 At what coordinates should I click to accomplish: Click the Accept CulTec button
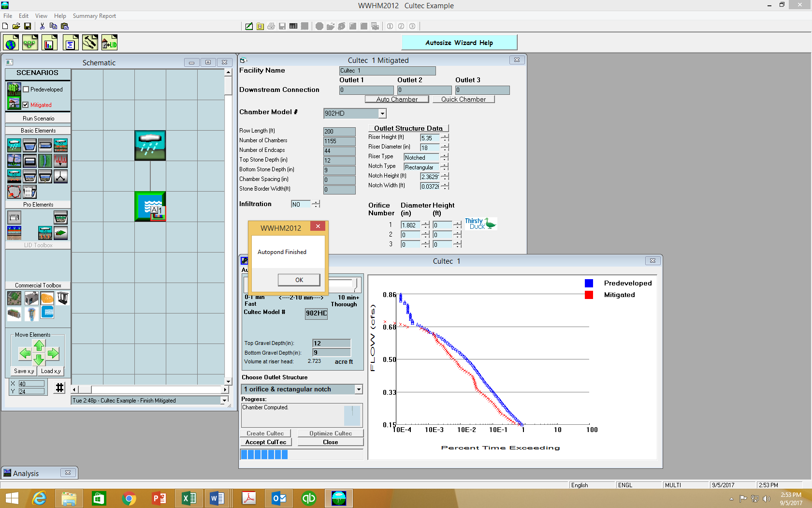(x=266, y=442)
